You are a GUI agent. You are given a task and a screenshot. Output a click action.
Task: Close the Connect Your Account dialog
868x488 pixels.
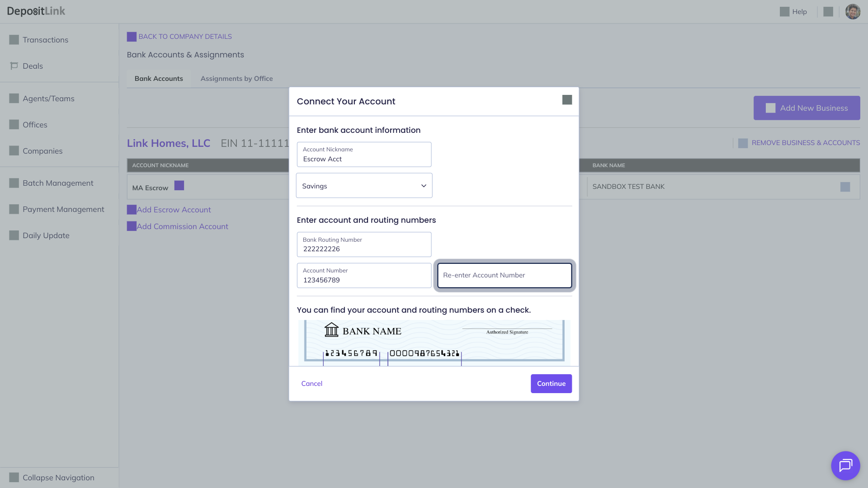(x=567, y=100)
